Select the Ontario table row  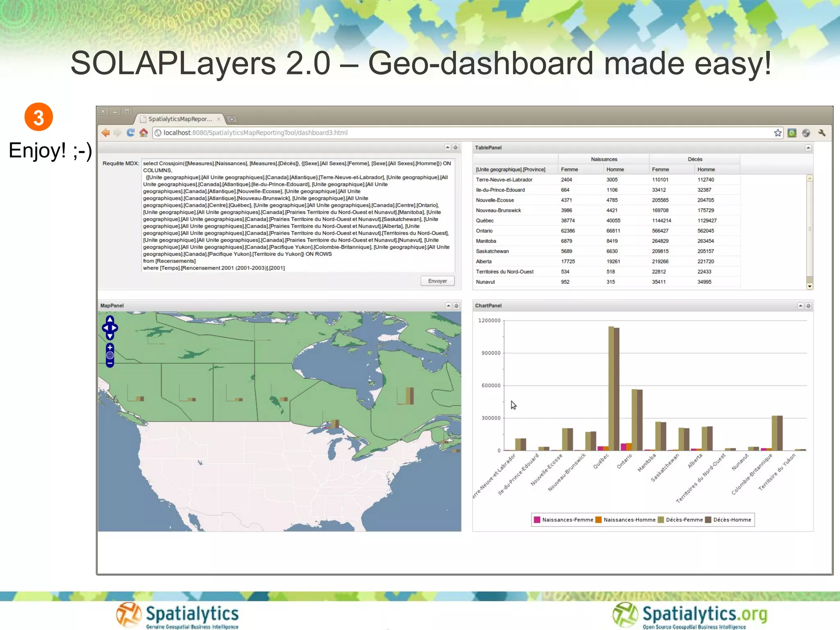coord(607,231)
